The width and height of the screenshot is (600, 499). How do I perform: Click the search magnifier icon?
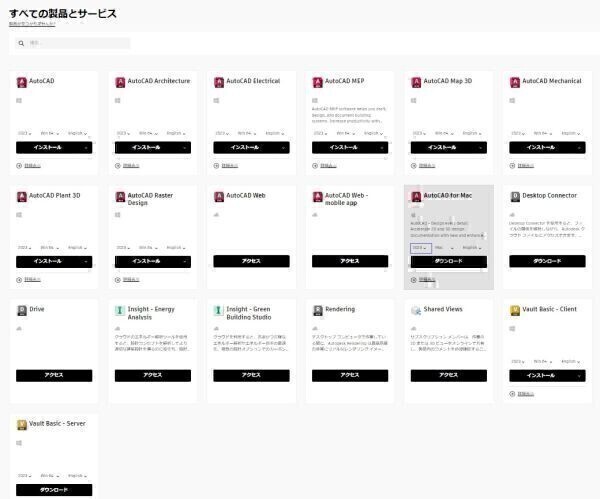click(x=21, y=43)
